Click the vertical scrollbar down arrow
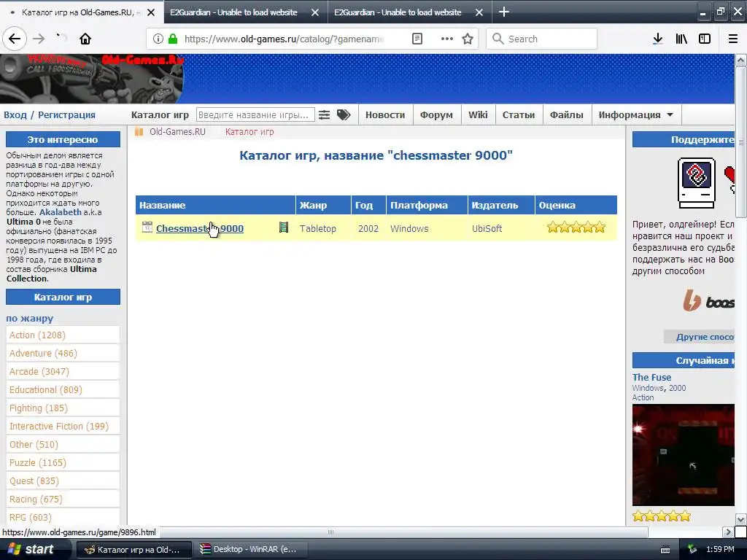 click(x=740, y=519)
